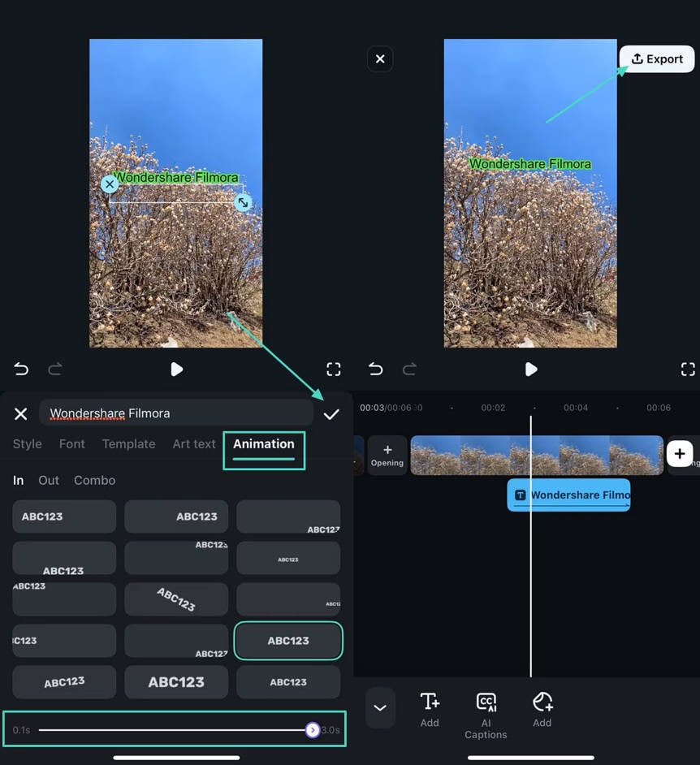Switch to the Font tab

[x=71, y=444]
